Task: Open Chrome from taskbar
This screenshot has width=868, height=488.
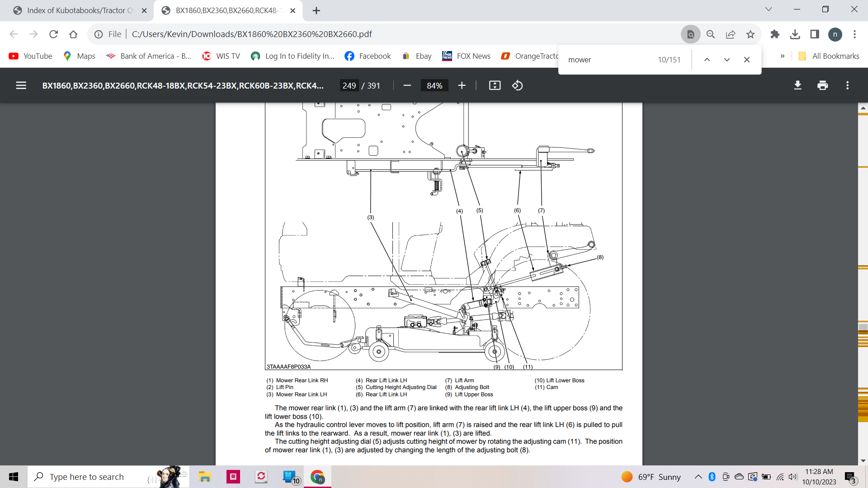Action: (317, 477)
